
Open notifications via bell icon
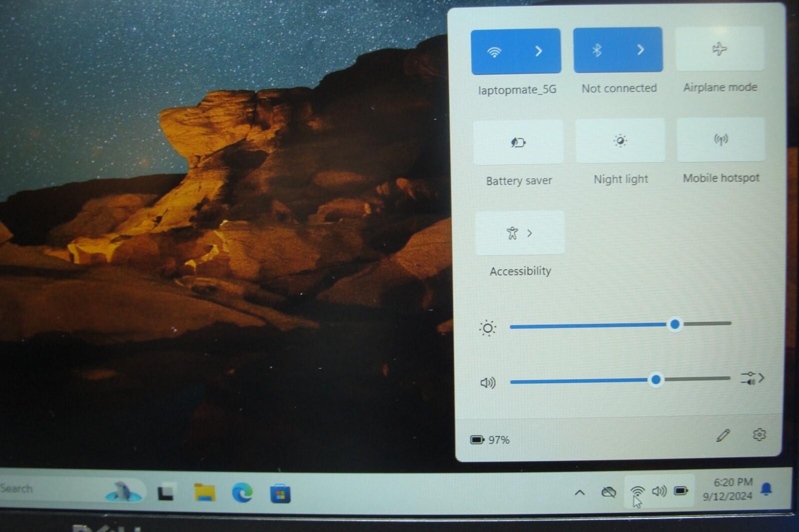point(767,489)
